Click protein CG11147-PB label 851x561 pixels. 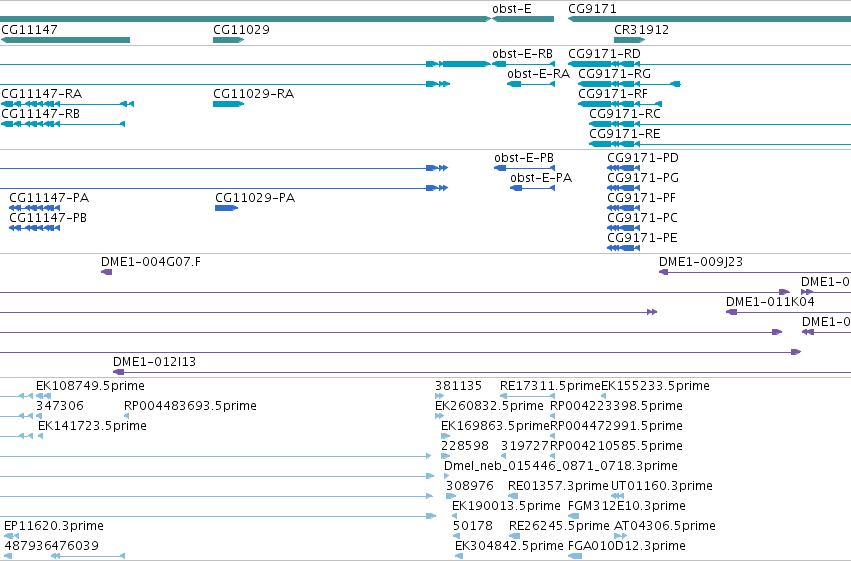(x=48, y=219)
